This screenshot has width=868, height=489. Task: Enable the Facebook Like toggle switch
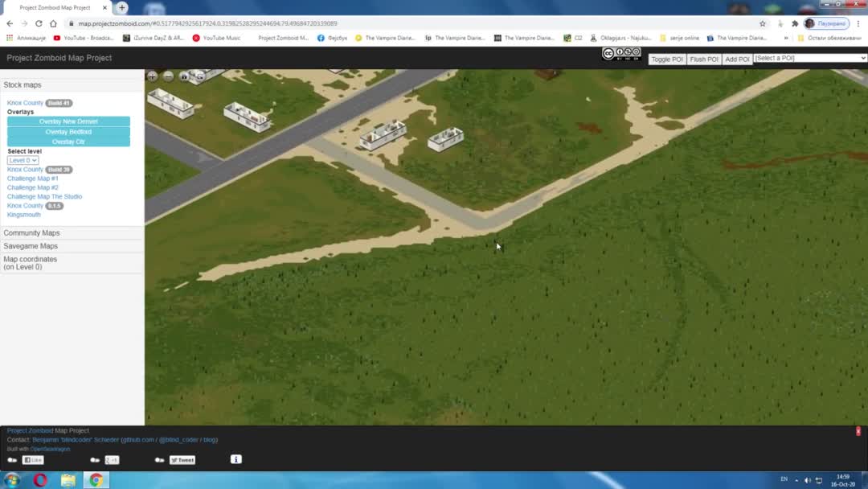[12, 460]
